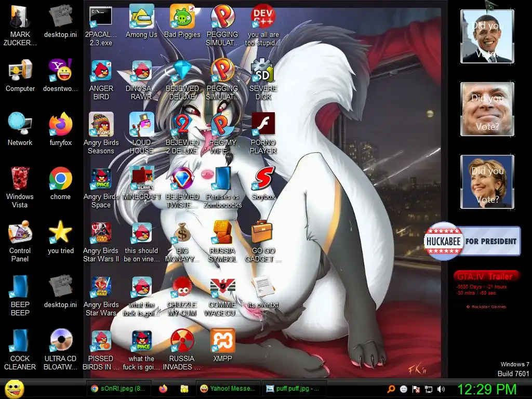Open the folder icon in taskbar
Viewport: 532px width, 399px height.
coord(184,389)
